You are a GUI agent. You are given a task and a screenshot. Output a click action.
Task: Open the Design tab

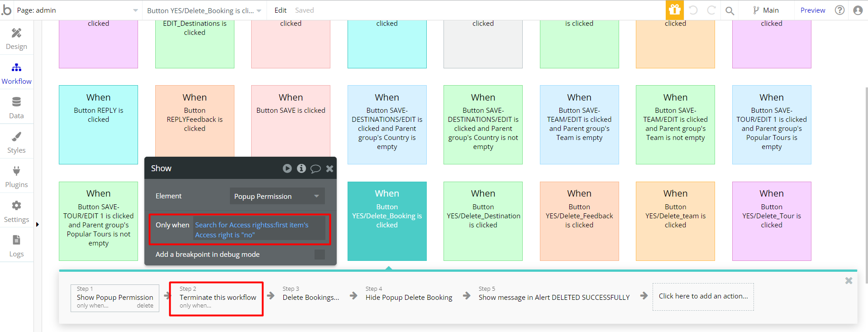coord(16,38)
